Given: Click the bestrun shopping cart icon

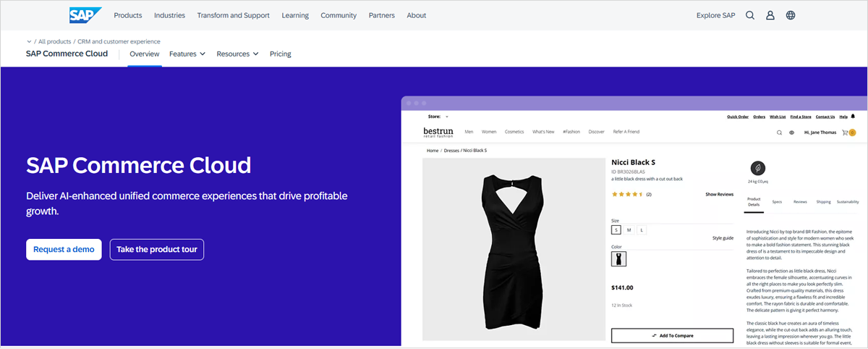Looking at the screenshot, I should click(844, 133).
